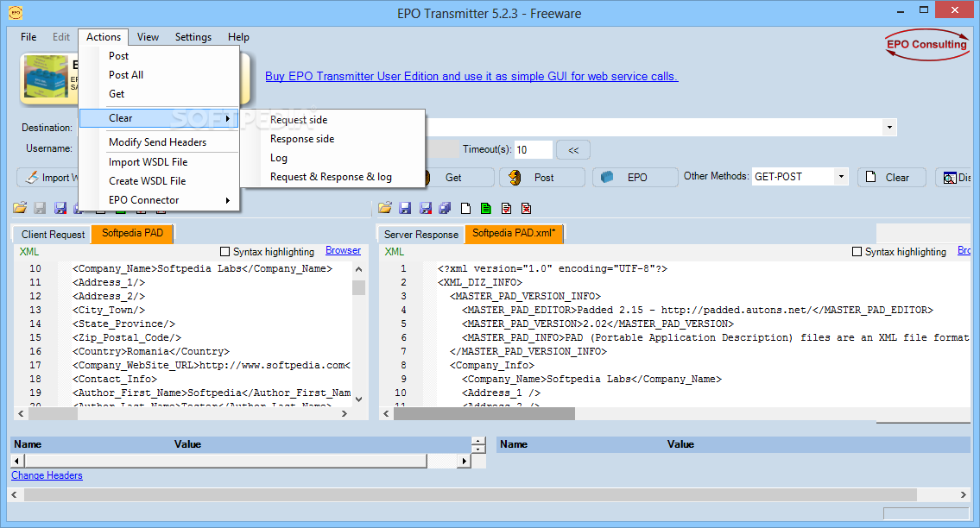The height and width of the screenshot is (528, 980).
Task: Click the grayed save icon on request side
Action: pos(40,208)
